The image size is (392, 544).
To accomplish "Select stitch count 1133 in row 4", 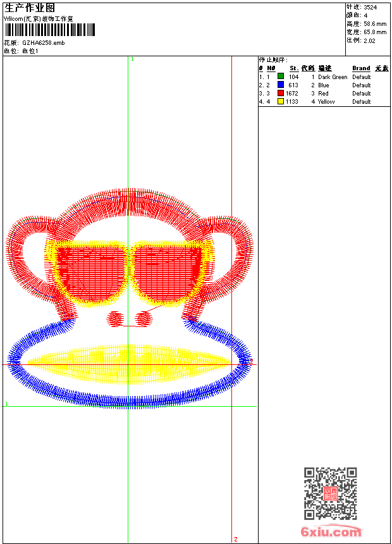I will click(291, 102).
